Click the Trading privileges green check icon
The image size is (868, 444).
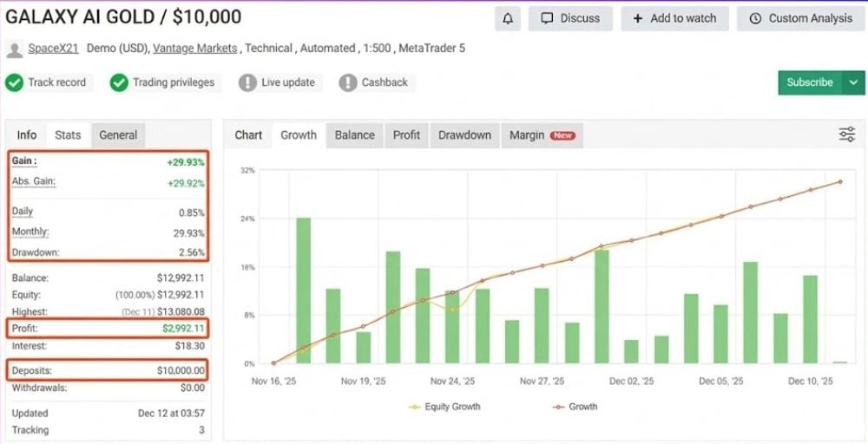click(x=119, y=83)
